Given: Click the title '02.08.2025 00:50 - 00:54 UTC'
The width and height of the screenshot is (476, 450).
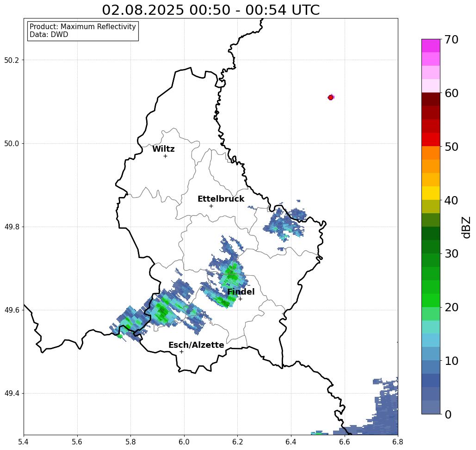Looking at the screenshot, I should (210, 10).
